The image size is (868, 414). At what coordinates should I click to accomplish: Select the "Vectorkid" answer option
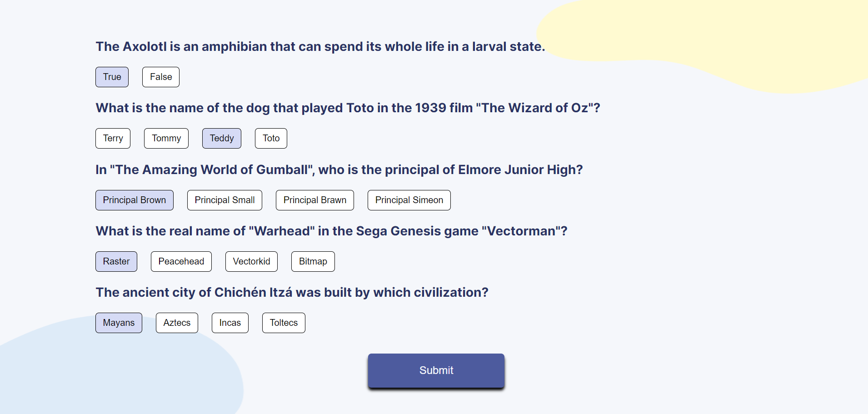(x=251, y=261)
